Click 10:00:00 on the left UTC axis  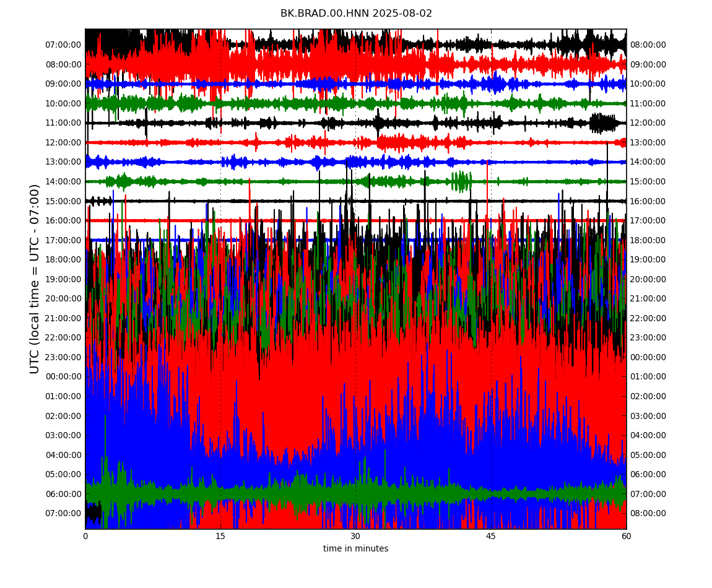pos(63,103)
